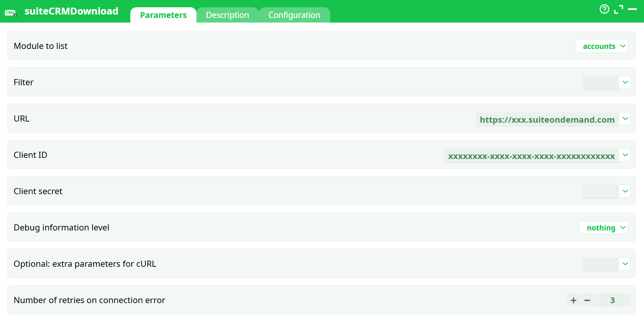
Task: Toggle fullscreen with the expand icon
Action: pyautogui.click(x=618, y=9)
